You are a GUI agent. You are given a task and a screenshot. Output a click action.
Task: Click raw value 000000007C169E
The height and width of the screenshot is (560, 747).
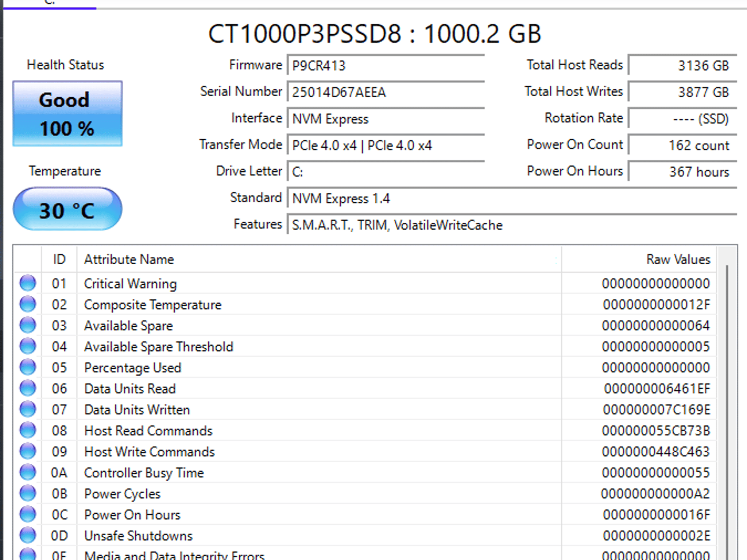(657, 410)
